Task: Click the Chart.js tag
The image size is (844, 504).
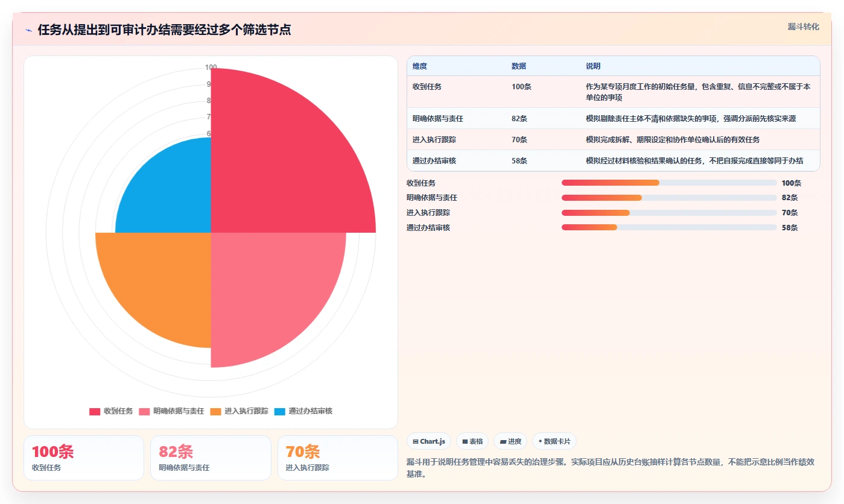Action: pos(429,441)
